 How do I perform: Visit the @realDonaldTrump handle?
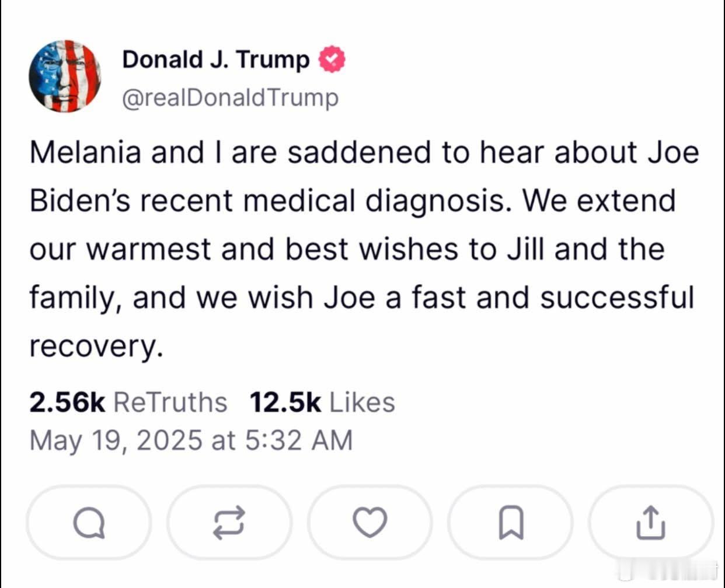point(230,97)
